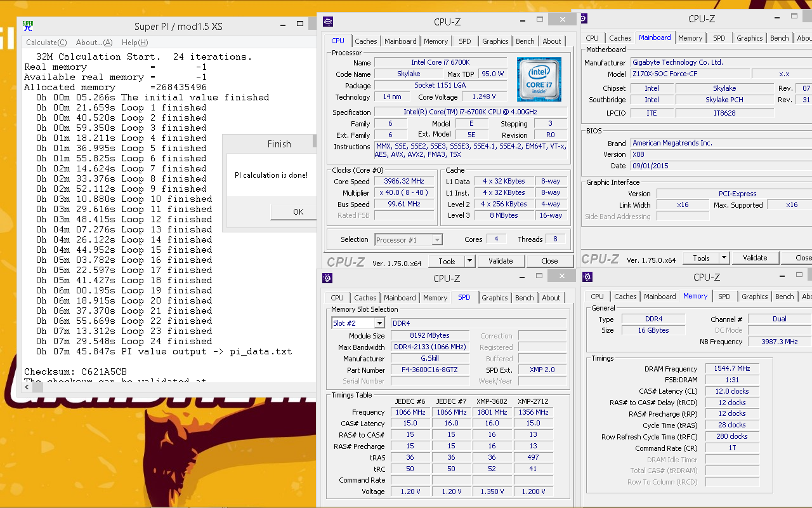Screen dimensions: 812x508
Task: Click the Core Speed value 3986.32 MHz
Action: pyautogui.click(x=403, y=181)
